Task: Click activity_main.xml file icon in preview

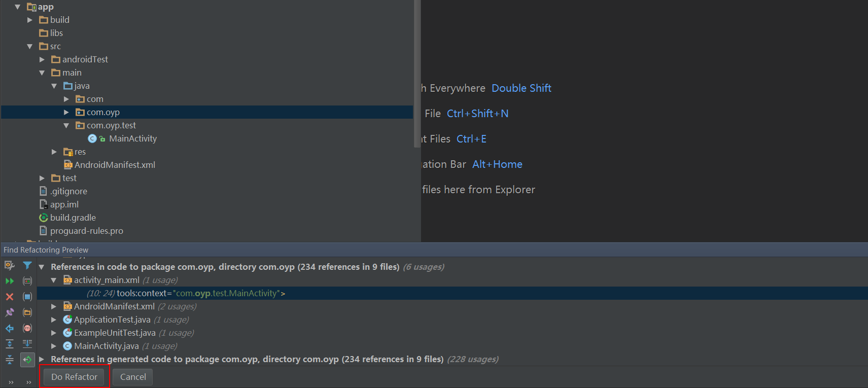Action: click(67, 280)
